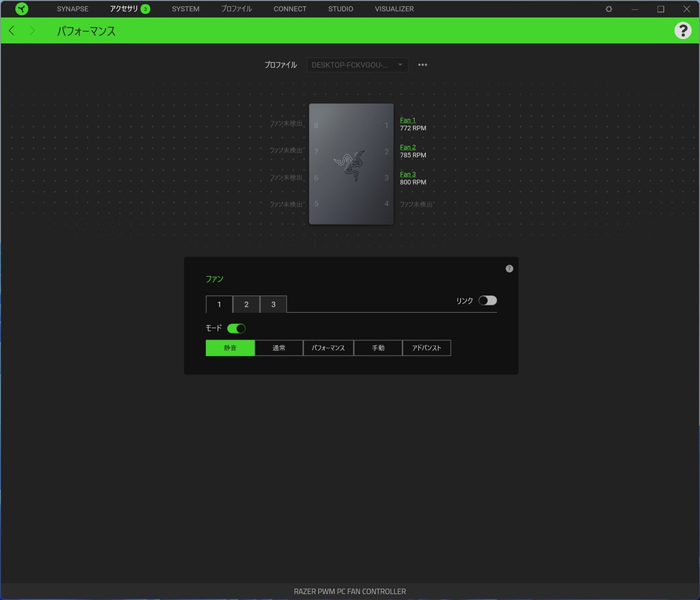Expand the プロファイル dropdown
Screen dimensions: 700x600
357,65
